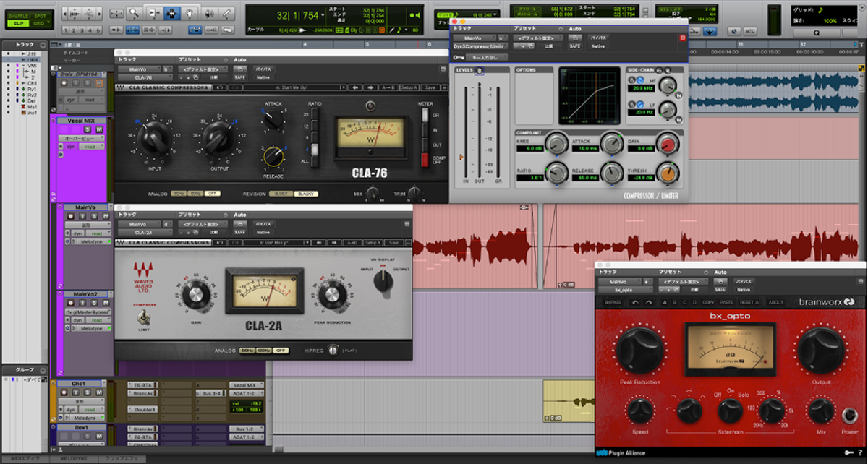Click the A→B copy button in CLA-76
Image resolution: width=868 pixels, height=464 pixels.
(x=388, y=87)
